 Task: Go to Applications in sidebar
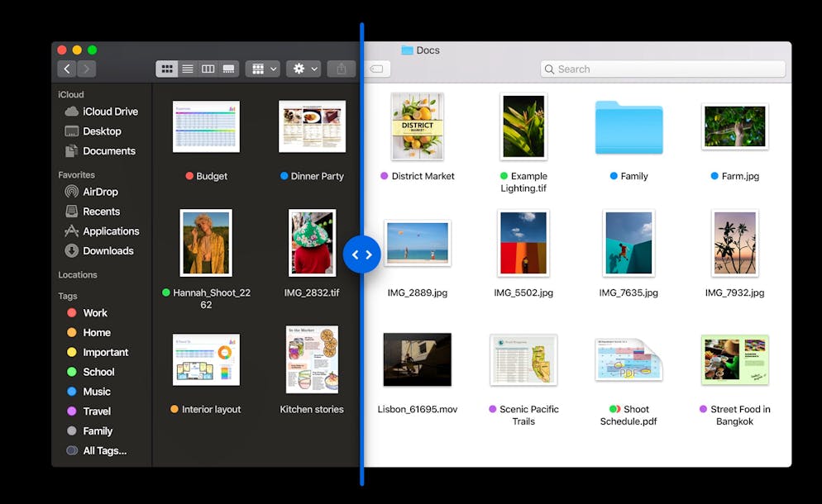pyautogui.click(x=110, y=231)
